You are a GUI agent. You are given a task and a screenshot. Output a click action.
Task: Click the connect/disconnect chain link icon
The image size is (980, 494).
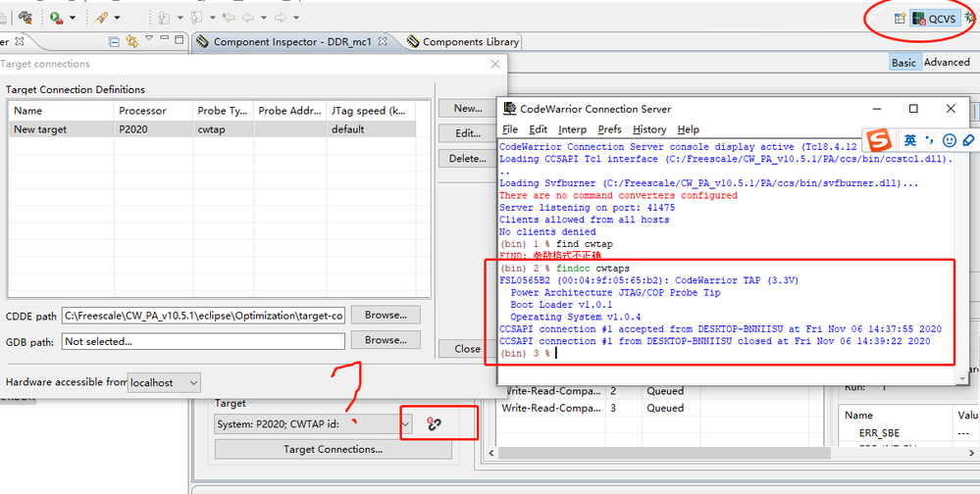click(x=434, y=424)
